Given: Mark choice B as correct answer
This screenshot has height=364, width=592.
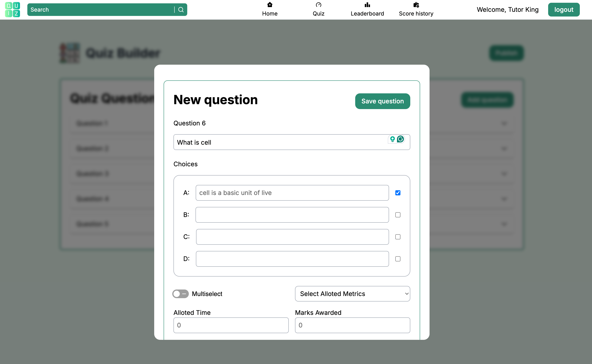Looking at the screenshot, I should point(398,215).
